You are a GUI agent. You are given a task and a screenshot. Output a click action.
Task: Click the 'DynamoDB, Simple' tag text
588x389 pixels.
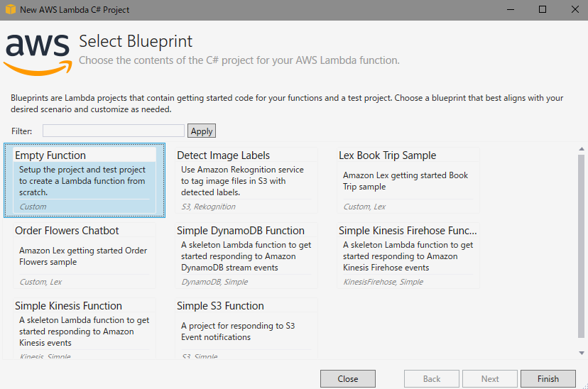click(x=214, y=282)
